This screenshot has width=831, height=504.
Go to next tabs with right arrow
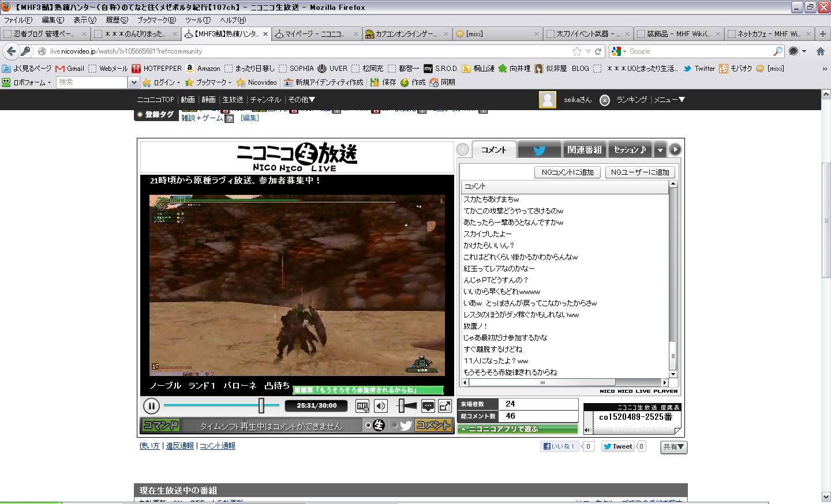[x=675, y=150]
